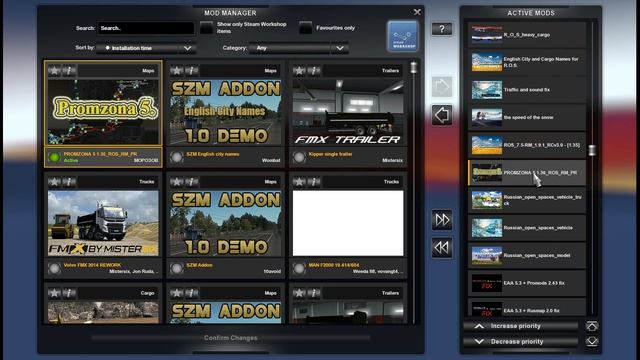Toggle MAN F2000 status indicator
640x360 pixels.
(299, 268)
